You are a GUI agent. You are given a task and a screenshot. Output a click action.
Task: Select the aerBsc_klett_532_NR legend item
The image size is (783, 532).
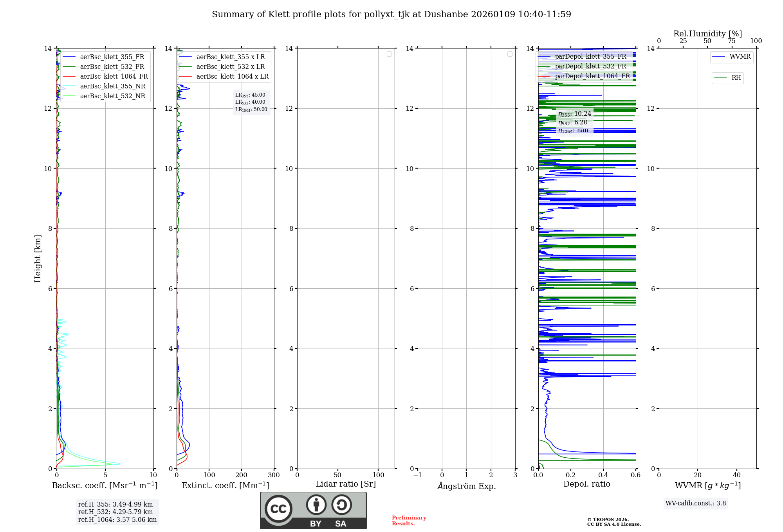point(112,96)
